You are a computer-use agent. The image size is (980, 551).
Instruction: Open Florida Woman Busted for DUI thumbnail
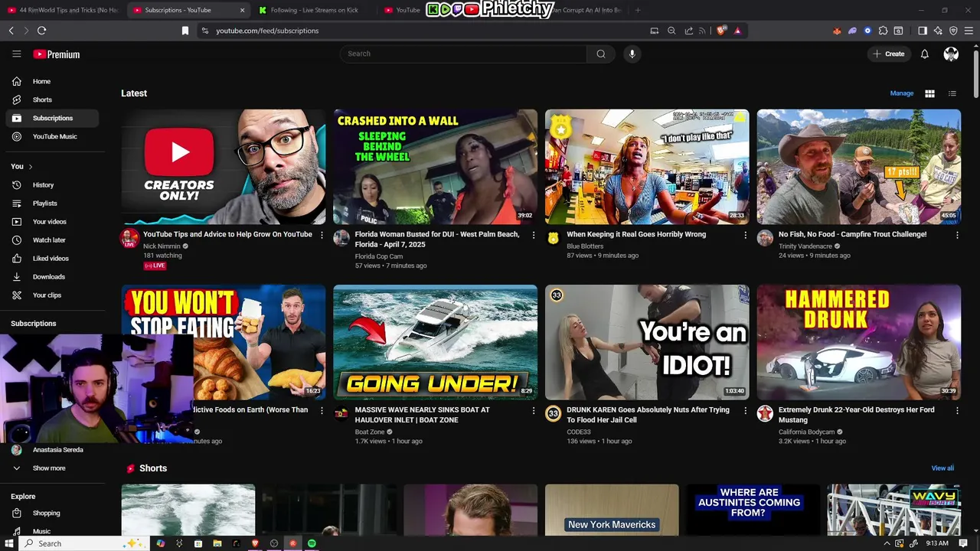[x=435, y=166]
